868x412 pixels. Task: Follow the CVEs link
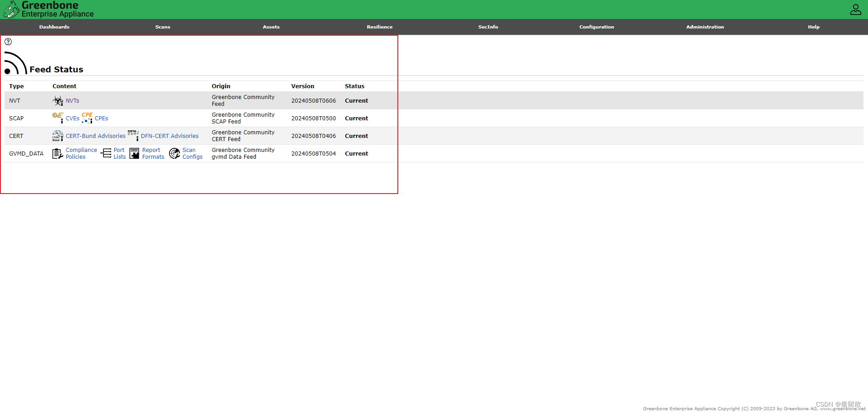pyautogui.click(x=72, y=118)
